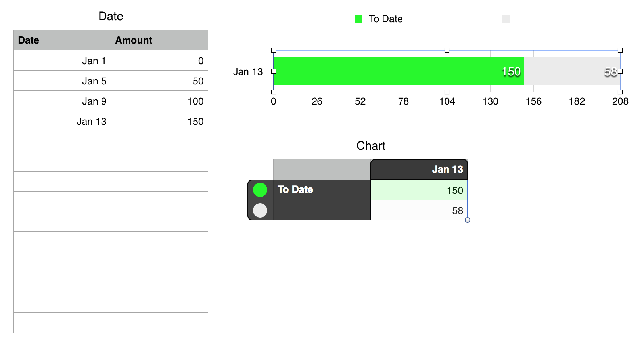Select the Jan 9 cell in Date table
This screenshot has width=644, height=344.
click(62, 101)
